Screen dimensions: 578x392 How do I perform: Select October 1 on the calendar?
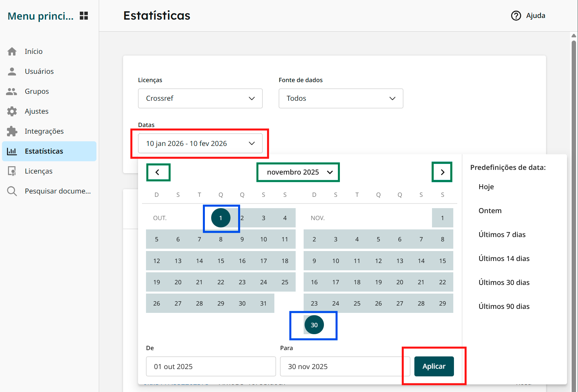click(x=220, y=218)
